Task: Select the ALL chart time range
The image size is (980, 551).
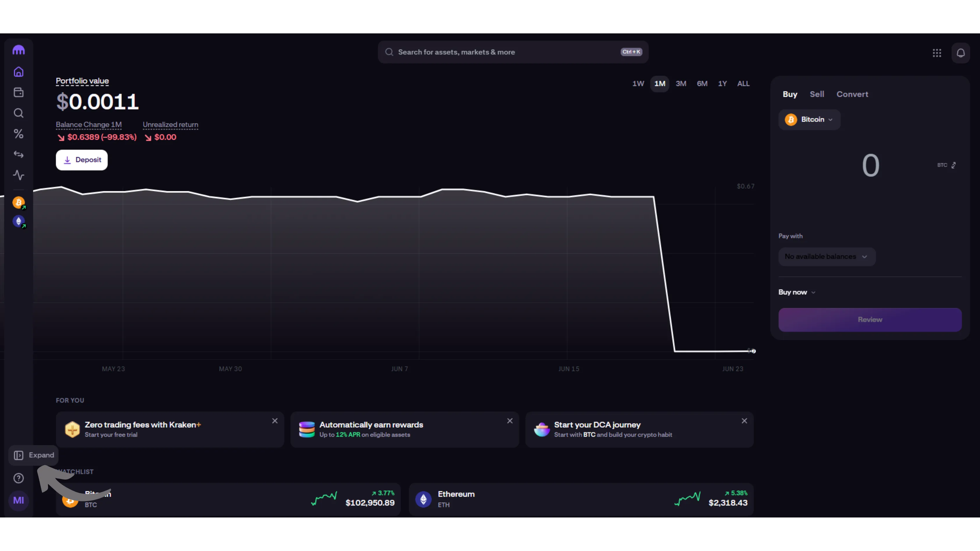Action: (x=743, y=84)
